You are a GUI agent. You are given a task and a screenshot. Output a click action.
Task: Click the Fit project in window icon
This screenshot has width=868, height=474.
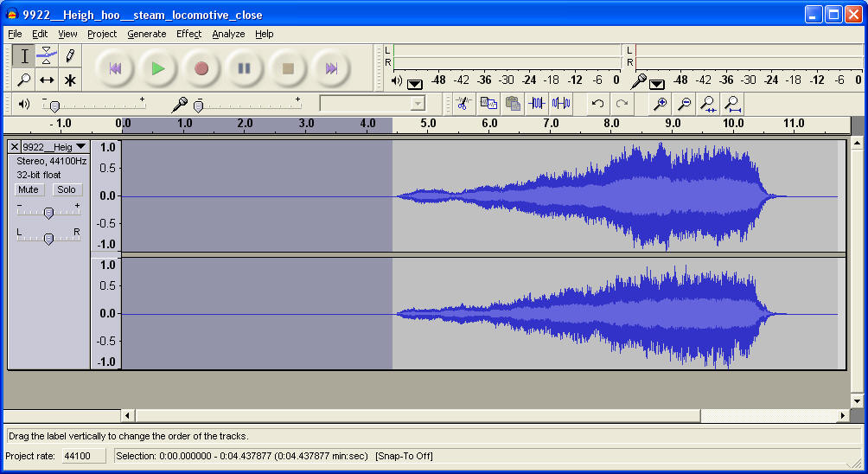pyautogui.click(x=732, y=104)
